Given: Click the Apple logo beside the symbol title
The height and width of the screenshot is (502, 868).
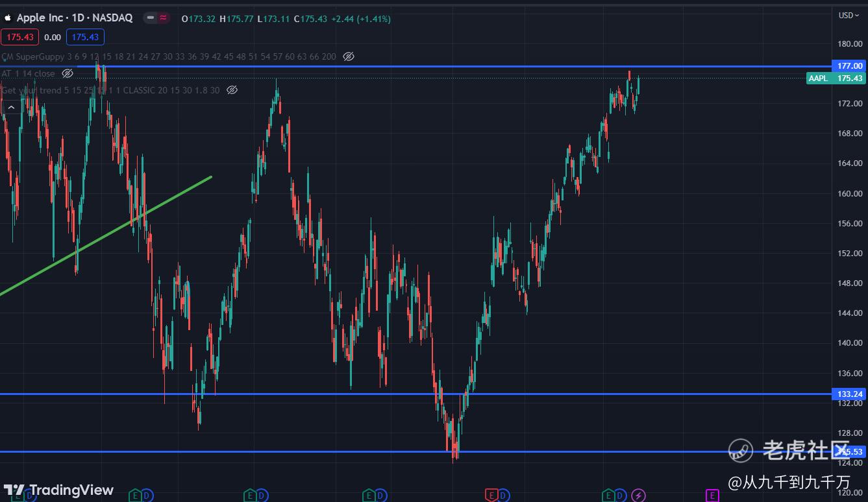Looking at the screenshot, I should [8, 18].
